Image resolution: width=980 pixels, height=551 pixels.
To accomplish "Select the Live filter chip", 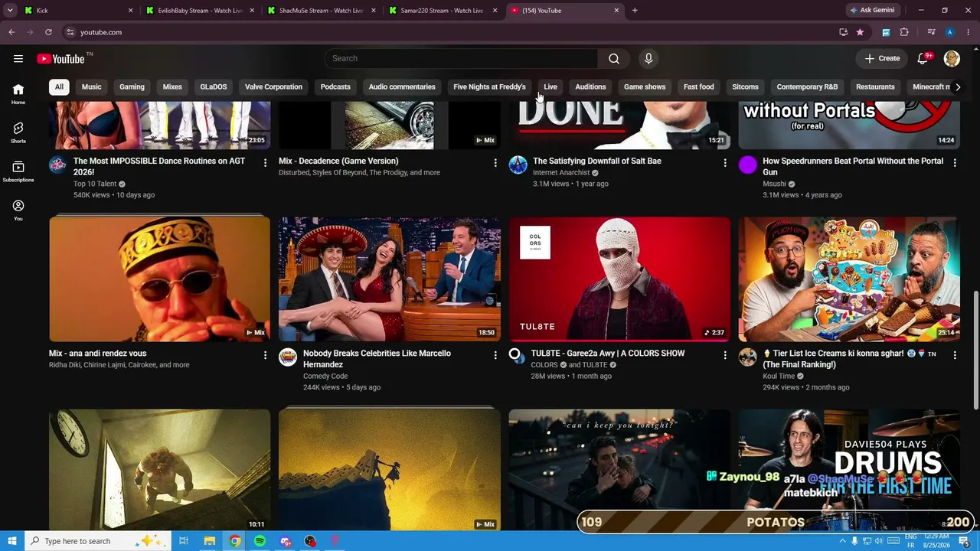I will [x=550, y=86].
